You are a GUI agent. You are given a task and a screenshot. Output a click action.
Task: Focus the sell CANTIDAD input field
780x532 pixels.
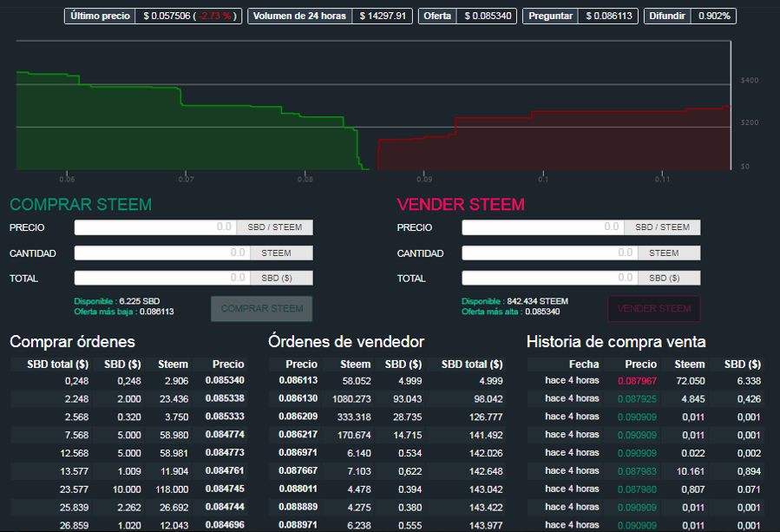[x=550, y=253]
